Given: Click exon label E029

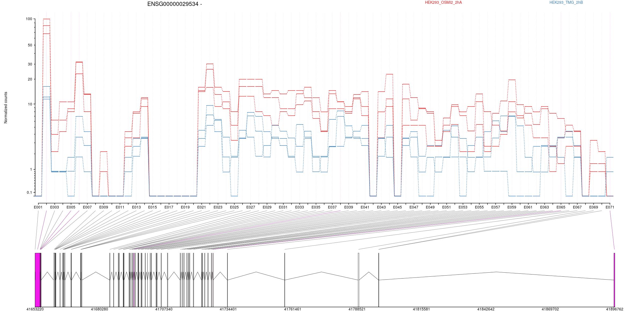Looking at the screenshot, I should pos(267,207).
